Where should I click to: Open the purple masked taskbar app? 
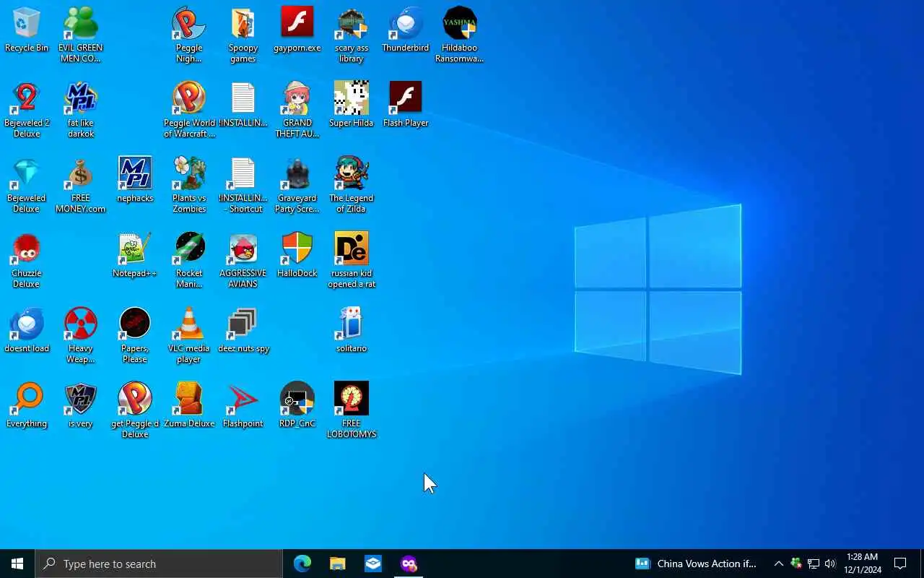[x=409, y=564]
